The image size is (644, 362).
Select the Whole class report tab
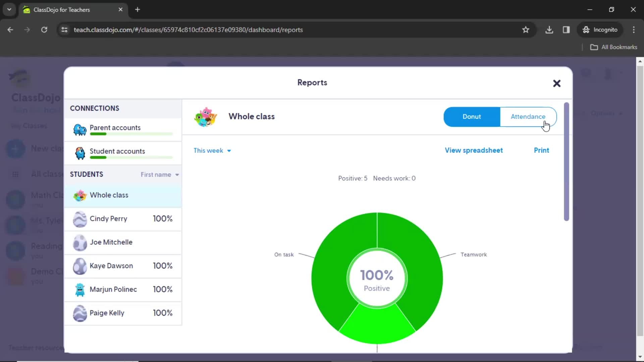[x=109, y=195]
